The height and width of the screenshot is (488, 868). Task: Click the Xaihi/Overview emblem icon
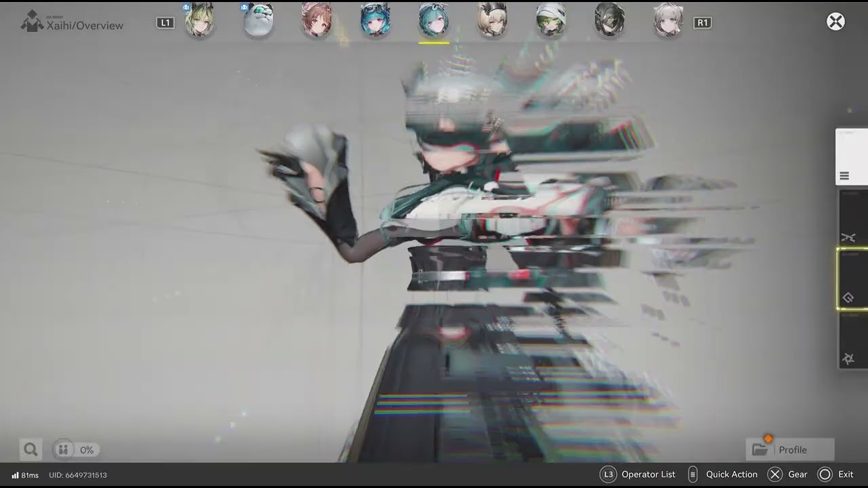[x=31, y=21]
